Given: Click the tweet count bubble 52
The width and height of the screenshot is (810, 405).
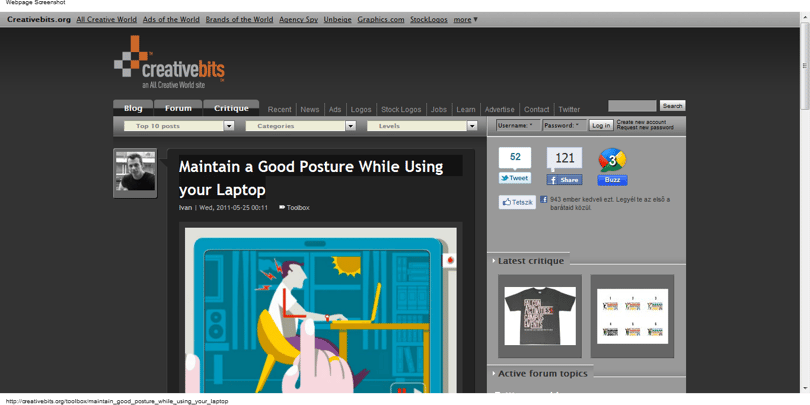Looking at the screenshot, I should 515,158.
